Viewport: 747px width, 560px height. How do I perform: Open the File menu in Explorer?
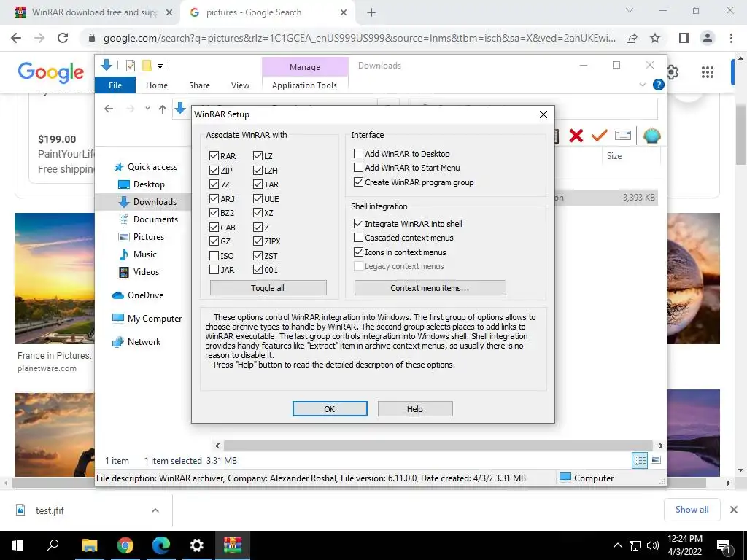115,85
